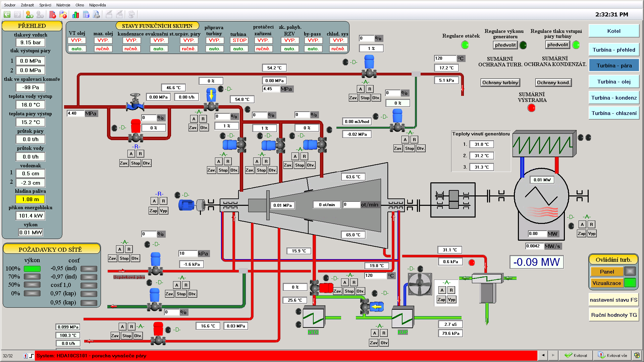Click the alarm list icon in status bar

tap(25, 356)
